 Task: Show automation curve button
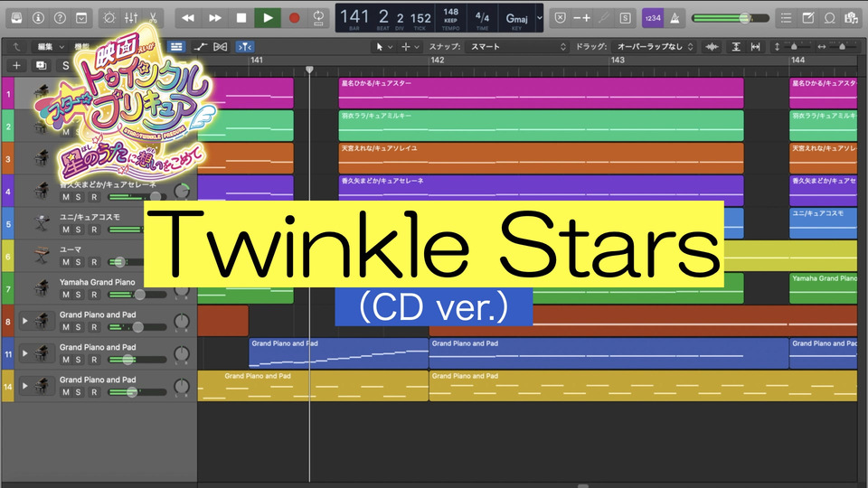pos(200,47)
